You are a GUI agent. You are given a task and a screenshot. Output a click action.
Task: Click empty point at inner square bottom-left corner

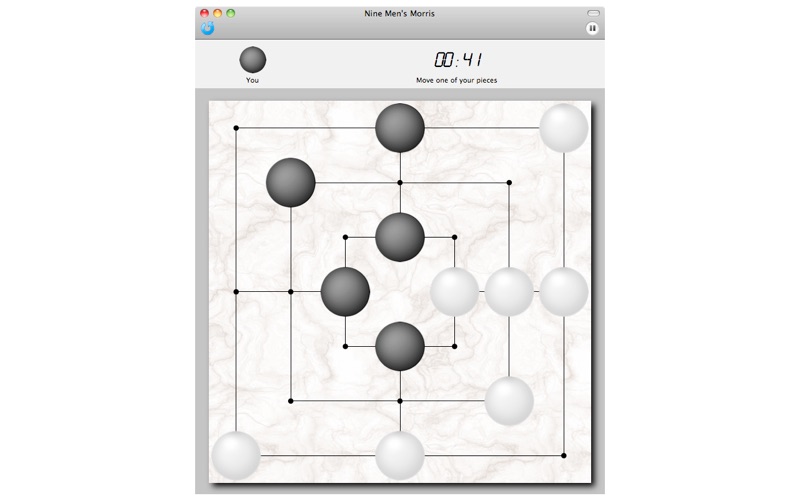345,346
